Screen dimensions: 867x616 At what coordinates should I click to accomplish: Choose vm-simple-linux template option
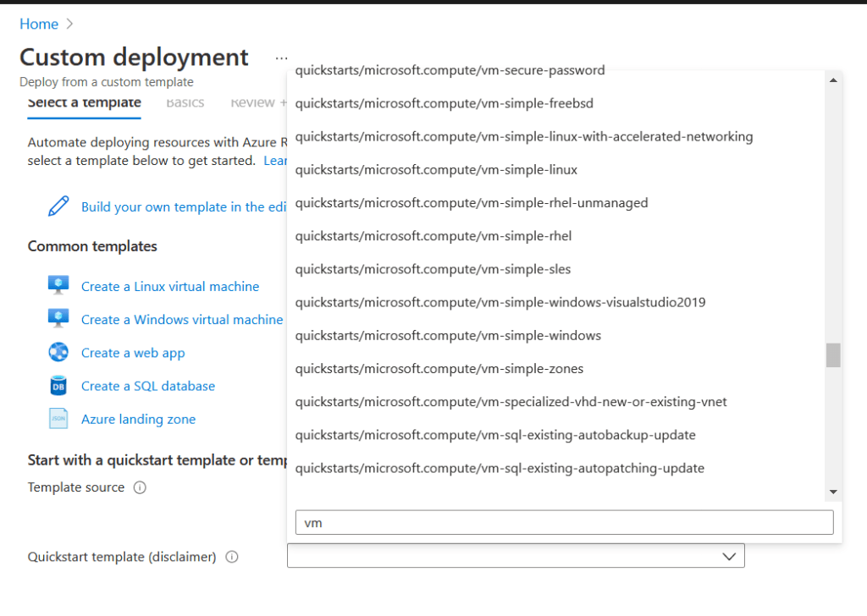coord(436,169)
